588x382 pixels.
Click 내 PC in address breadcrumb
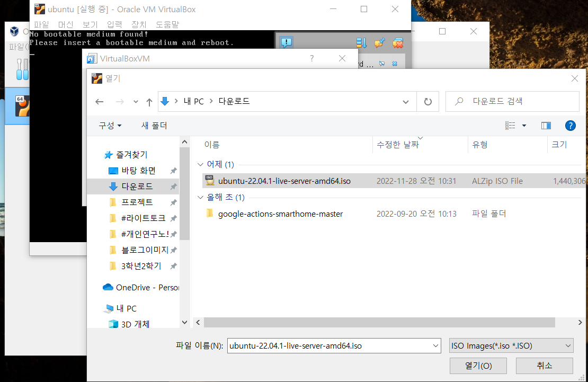tap(193, 101)
